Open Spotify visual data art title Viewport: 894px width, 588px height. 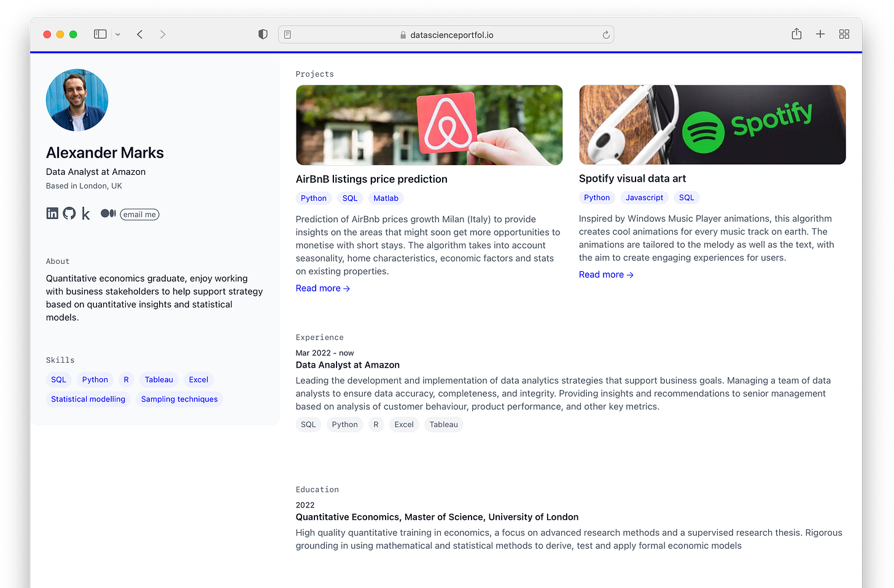(x=632, y=179)
